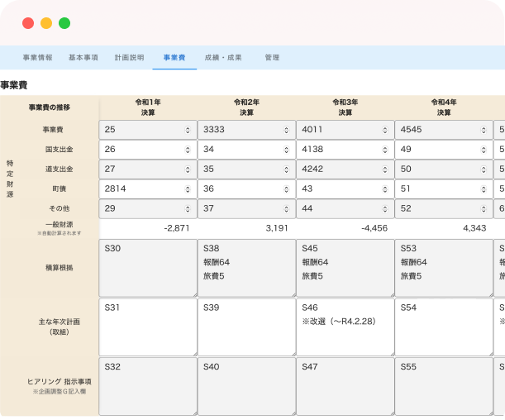Select the ヒアリング指示事項 textarea showing S32
The width and height of the screenshot is (505, 420).
tap(148, 385)
